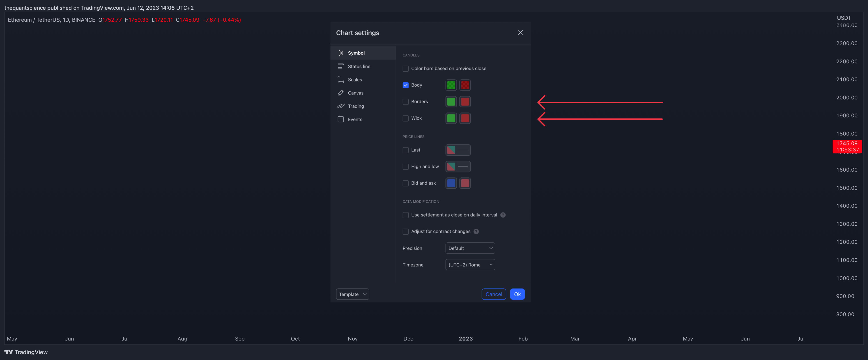This screenshot has width=868, height=360.
Task: Click the Events calendar icon
Action: click(341, 119)
